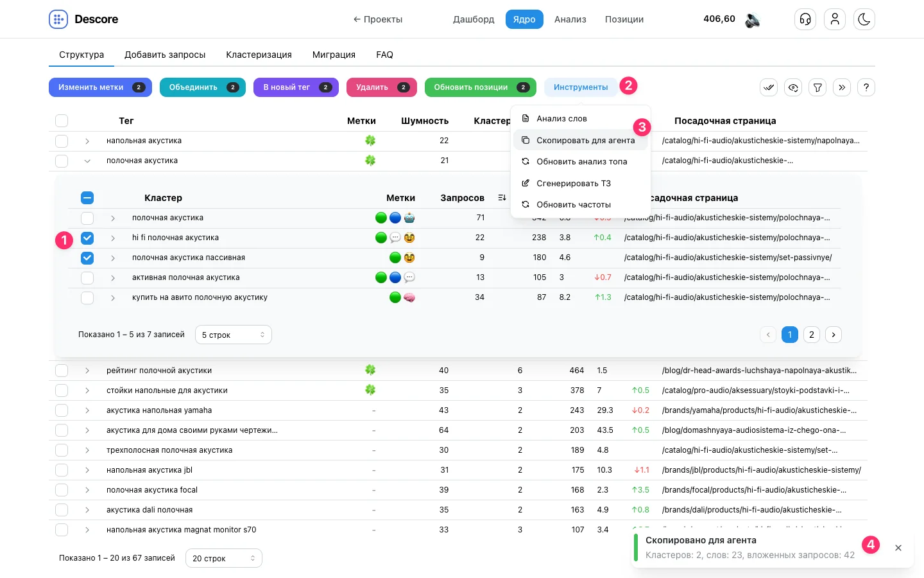
Task: Toggle select-all checkbox in Тег header
Action: coord(62,121)
